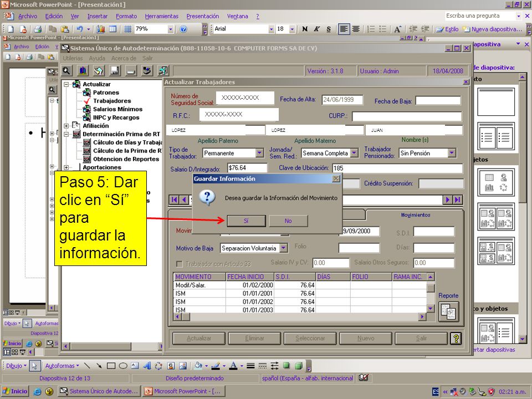Select the arrow drawing tool
Viewport: 532px width, 399px height.
point(99,366)
